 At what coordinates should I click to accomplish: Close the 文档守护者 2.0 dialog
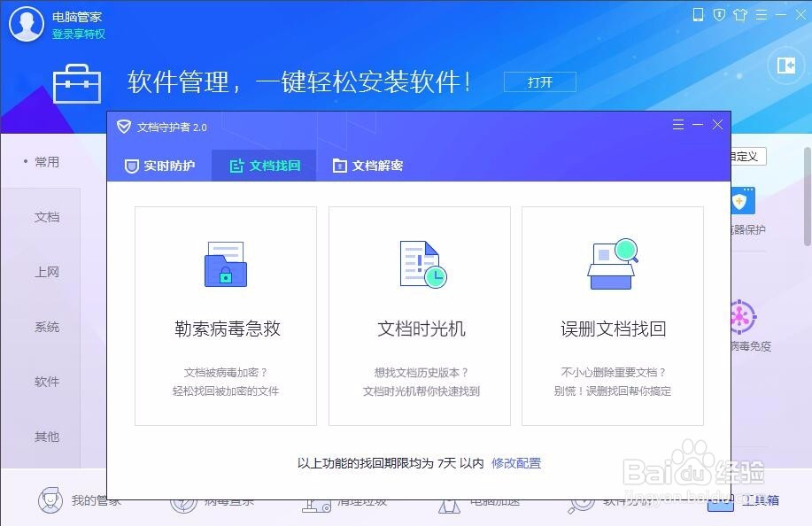(x=717, y=125)
